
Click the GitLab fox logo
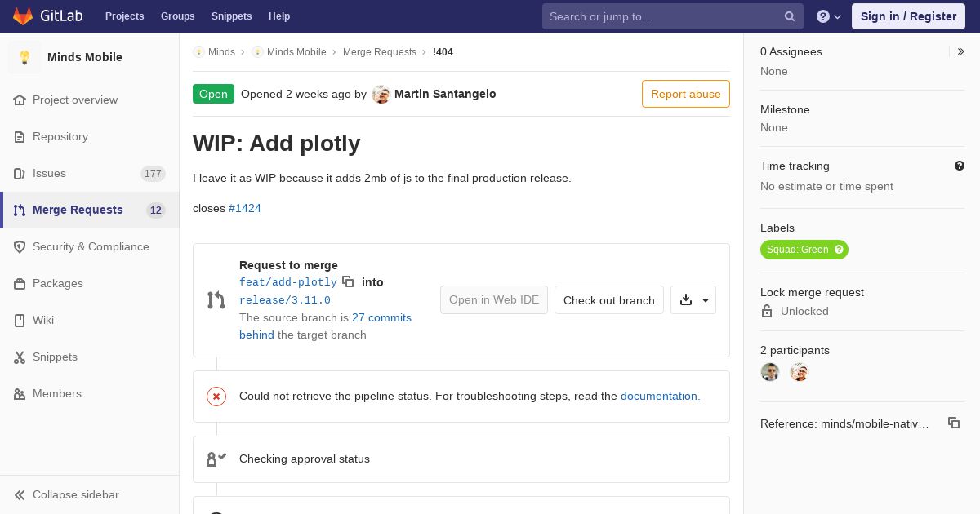point(23,16)
